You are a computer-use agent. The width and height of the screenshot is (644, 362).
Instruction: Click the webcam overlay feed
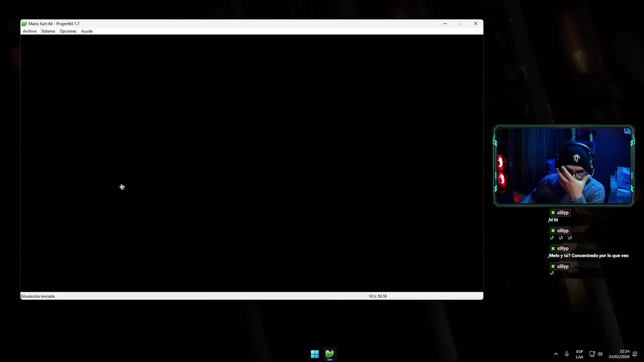click(563, 166)
